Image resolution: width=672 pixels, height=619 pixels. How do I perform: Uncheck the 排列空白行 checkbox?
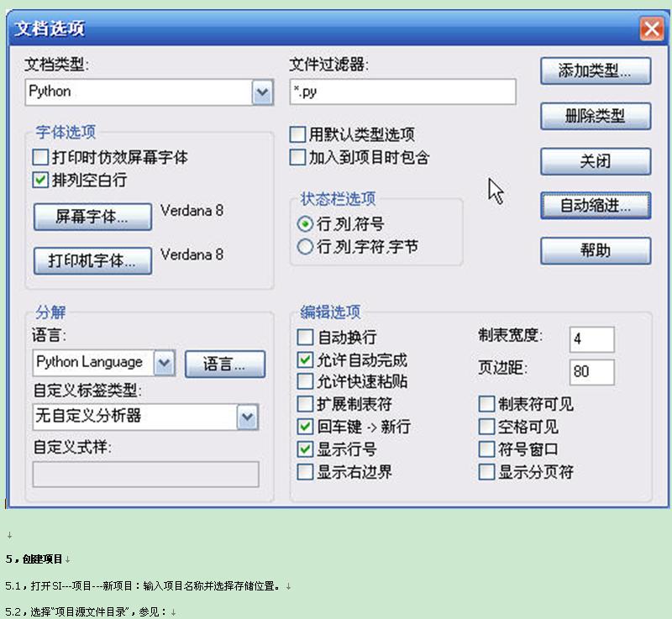point(40,180)
